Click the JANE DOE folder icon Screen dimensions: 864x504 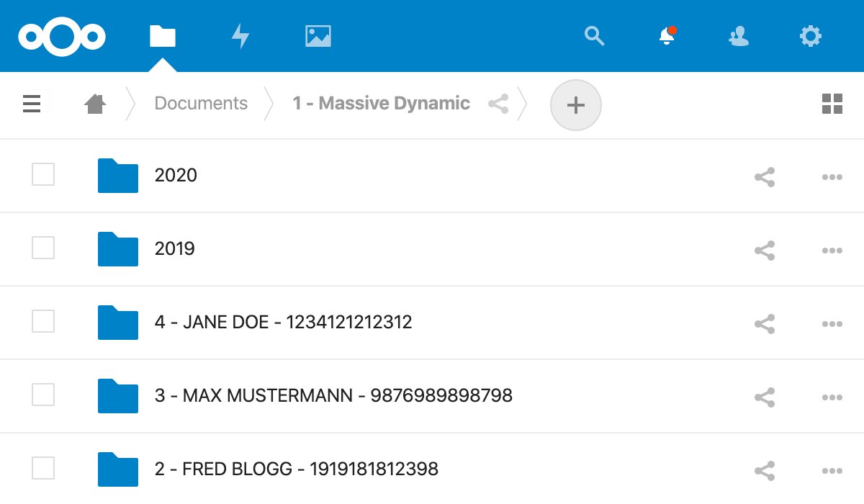point(118,323)
